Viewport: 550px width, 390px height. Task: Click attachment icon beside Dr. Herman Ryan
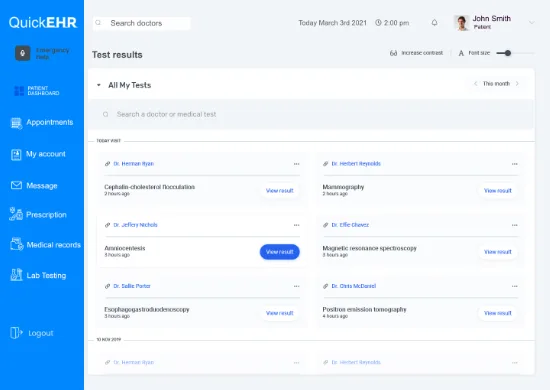[x=107, y=164]
